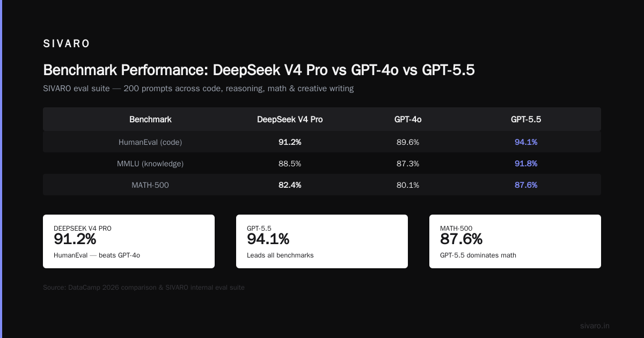
Task: Click the 89.6% table cell
Action: coord(408,142)
